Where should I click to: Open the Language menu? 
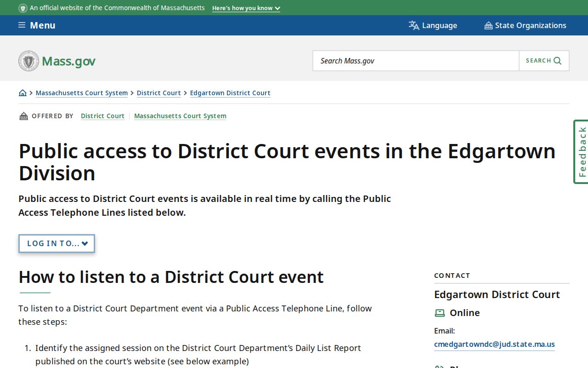tap(433, 25)
